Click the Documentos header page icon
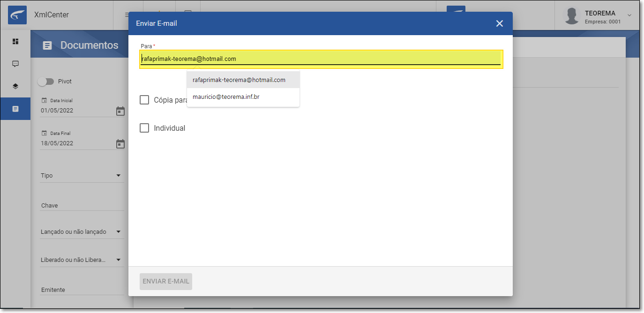The height and width of the screenshot is (313, 644). (x=47, y=45)
